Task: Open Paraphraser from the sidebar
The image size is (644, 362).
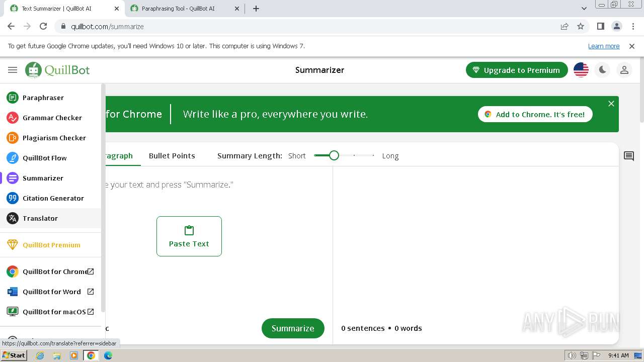Action: pyautogui.click(x=50, y=98)
